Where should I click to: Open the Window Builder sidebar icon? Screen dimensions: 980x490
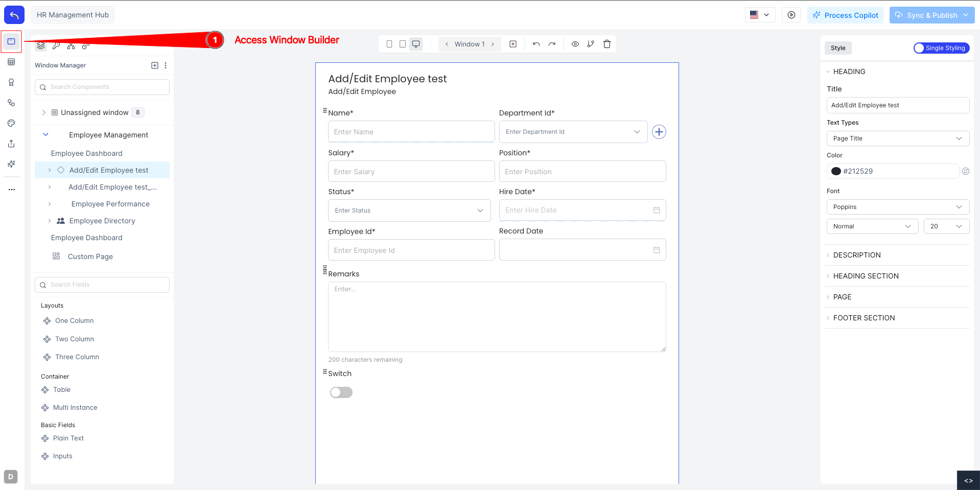[x=11, y=41]
